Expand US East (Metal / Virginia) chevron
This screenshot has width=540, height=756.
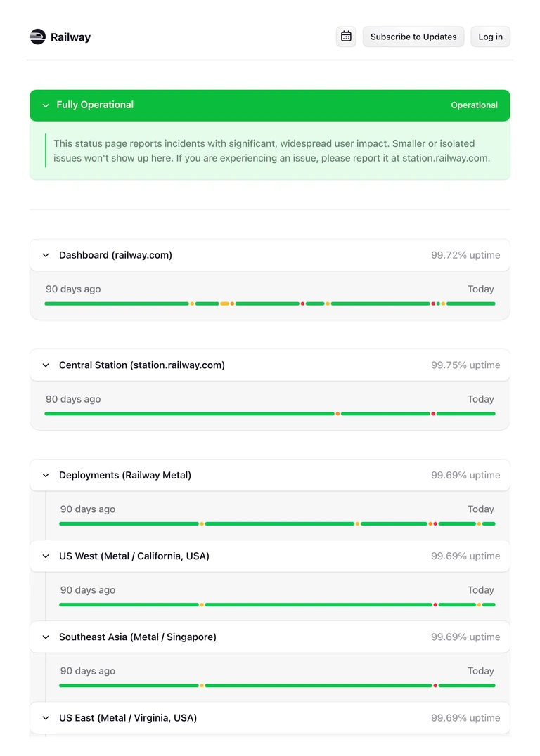pos(46,718)
